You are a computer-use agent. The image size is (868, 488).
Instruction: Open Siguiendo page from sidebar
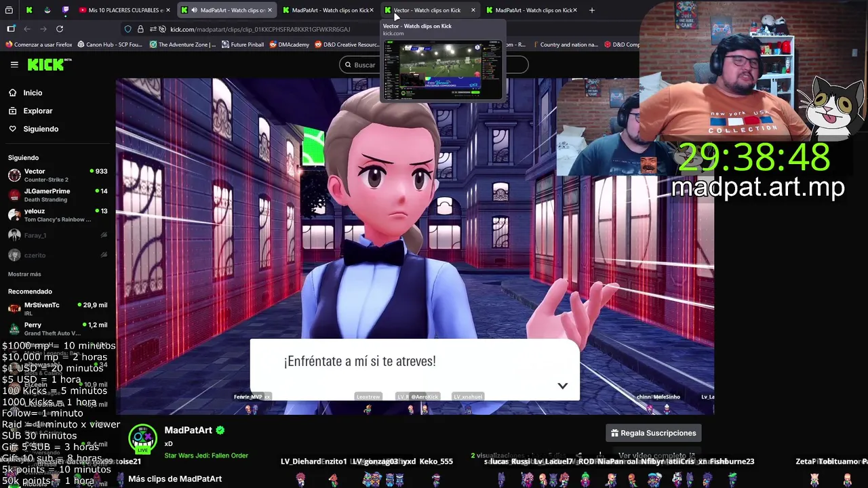(41, 129)
